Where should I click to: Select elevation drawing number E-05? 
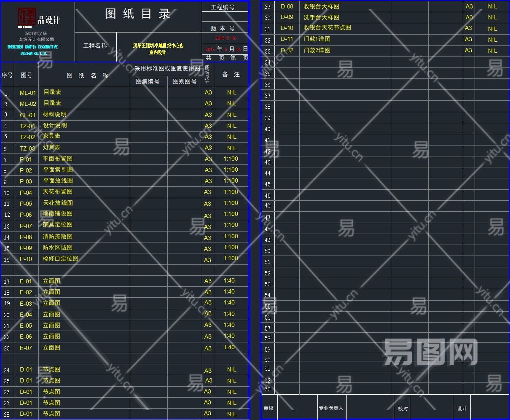click(x=26, y=326)
